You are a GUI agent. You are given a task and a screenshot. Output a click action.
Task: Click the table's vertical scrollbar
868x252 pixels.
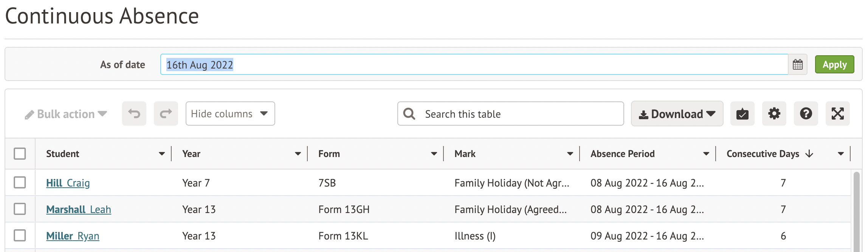(856, 212)
